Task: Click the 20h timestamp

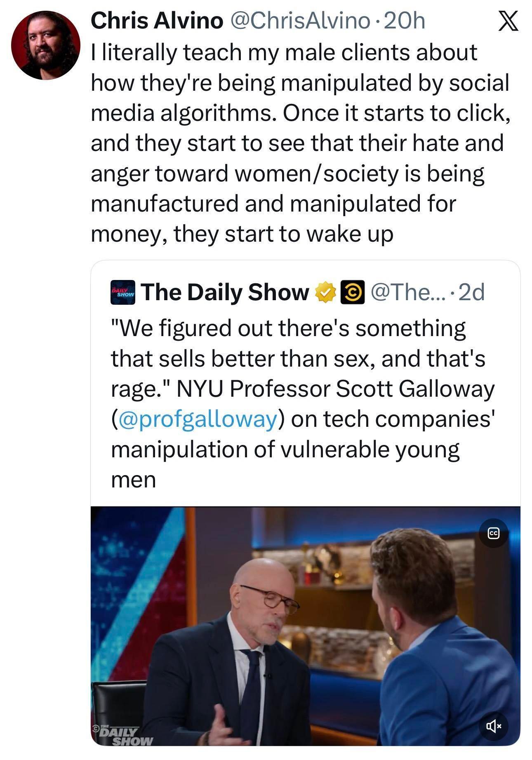Action: (x=404, y=21)
